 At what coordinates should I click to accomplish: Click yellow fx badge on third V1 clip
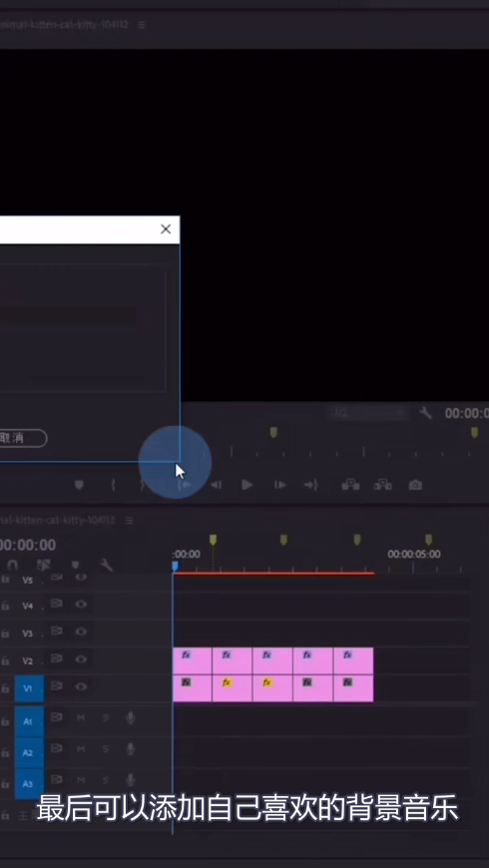(266, 682)
